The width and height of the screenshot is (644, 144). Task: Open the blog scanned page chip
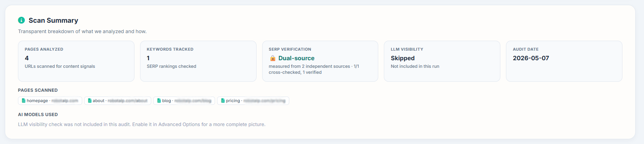pos(184,101)
